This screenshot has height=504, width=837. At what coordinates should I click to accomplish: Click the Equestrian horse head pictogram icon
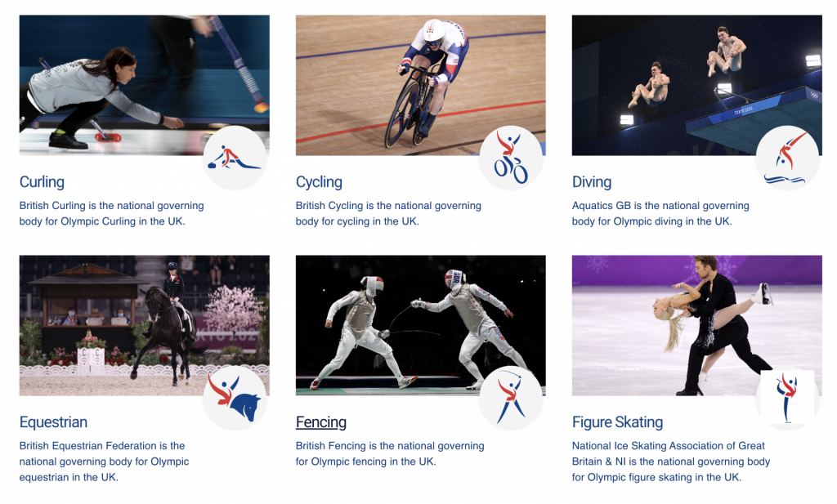(x=235, y=397)
